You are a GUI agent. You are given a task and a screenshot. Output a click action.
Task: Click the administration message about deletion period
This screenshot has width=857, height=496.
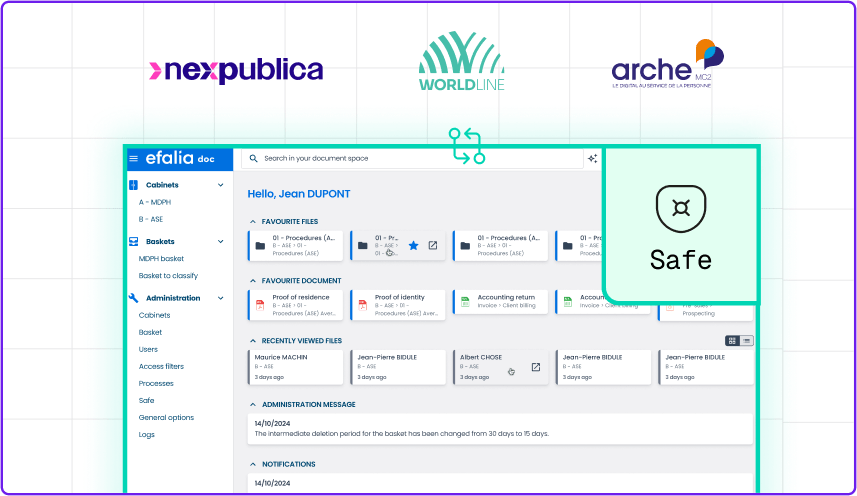point(402,434)
